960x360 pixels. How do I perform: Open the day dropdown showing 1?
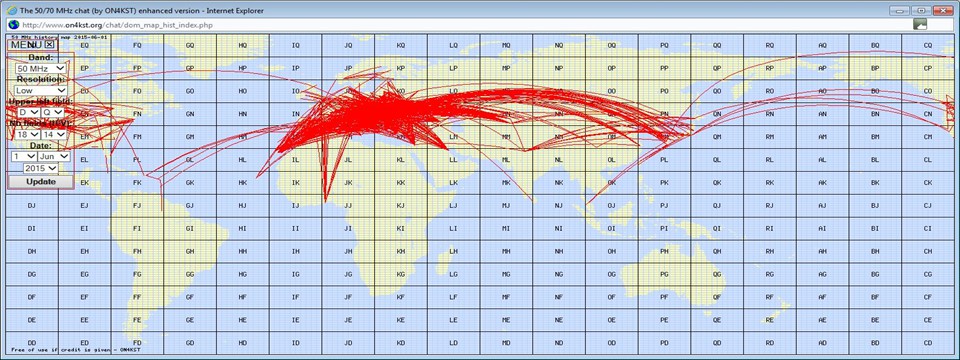click(23, 157)
